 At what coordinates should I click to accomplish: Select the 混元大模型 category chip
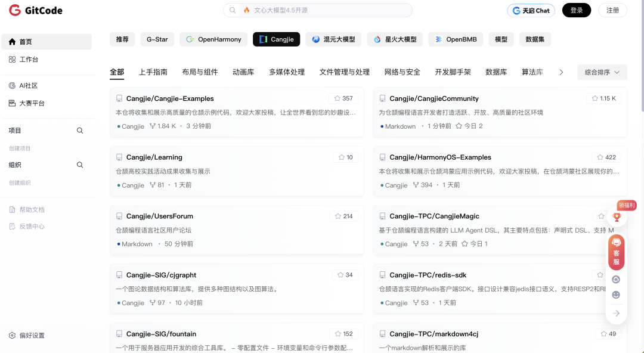click(333, 39)
